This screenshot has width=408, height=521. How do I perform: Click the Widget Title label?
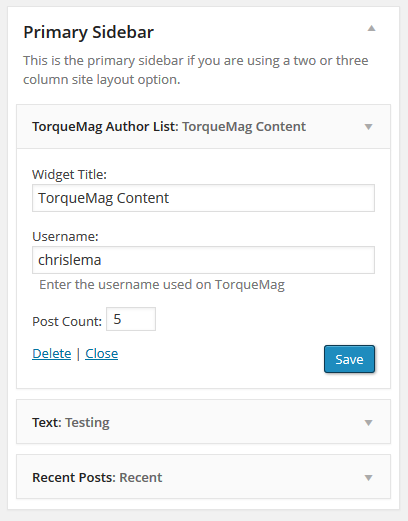point(69,175)
